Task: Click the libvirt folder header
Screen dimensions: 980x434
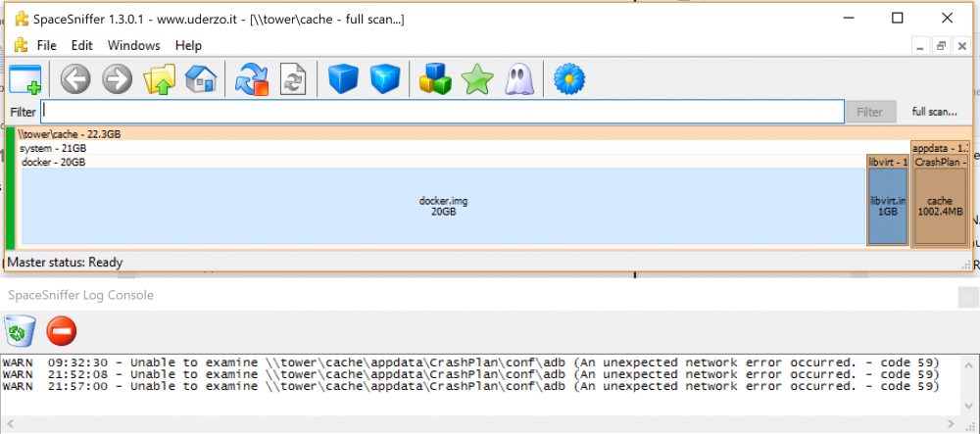Action: 888,162
